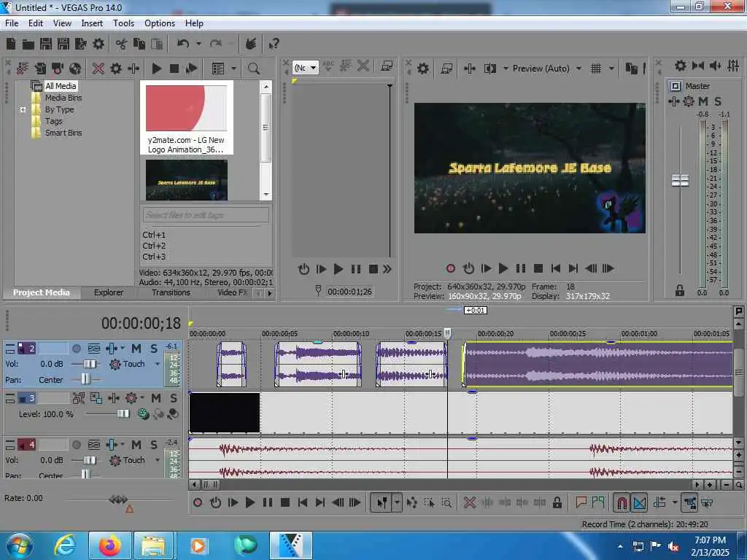
Task: Open the Views dropdown arrow in Project Media
Action: pos(233,69)
